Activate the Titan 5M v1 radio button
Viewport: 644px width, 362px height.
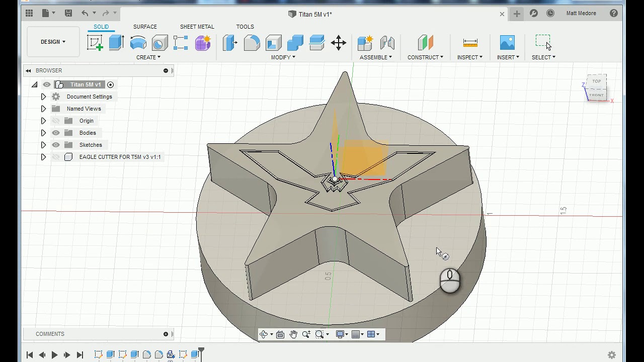click(111, 84)
